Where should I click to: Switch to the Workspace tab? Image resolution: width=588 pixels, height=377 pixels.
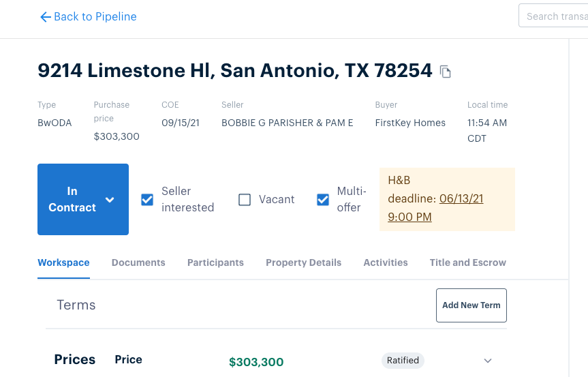pyautogui.click(x=63, y=262)
